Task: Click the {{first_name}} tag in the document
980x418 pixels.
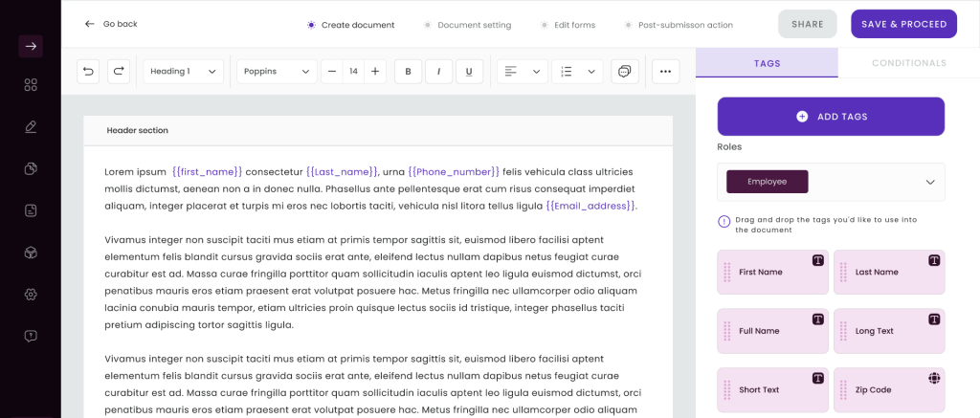Action: (207, 172)
